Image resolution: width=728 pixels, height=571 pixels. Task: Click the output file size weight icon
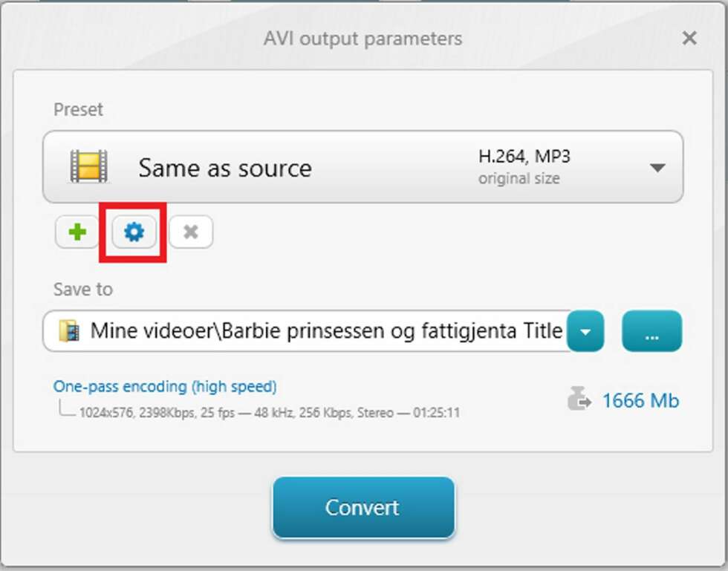pos(579,398)
